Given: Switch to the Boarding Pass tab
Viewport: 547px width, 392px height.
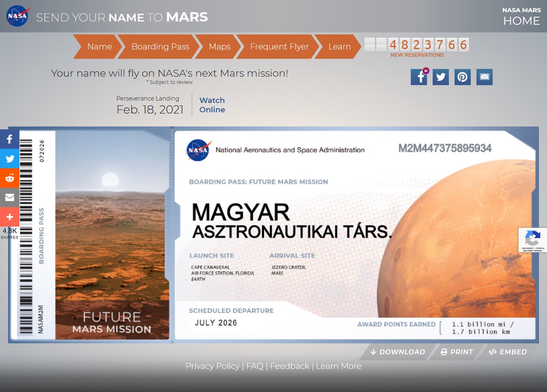Looking at the screenshot, I should click(x=160, y=47).
